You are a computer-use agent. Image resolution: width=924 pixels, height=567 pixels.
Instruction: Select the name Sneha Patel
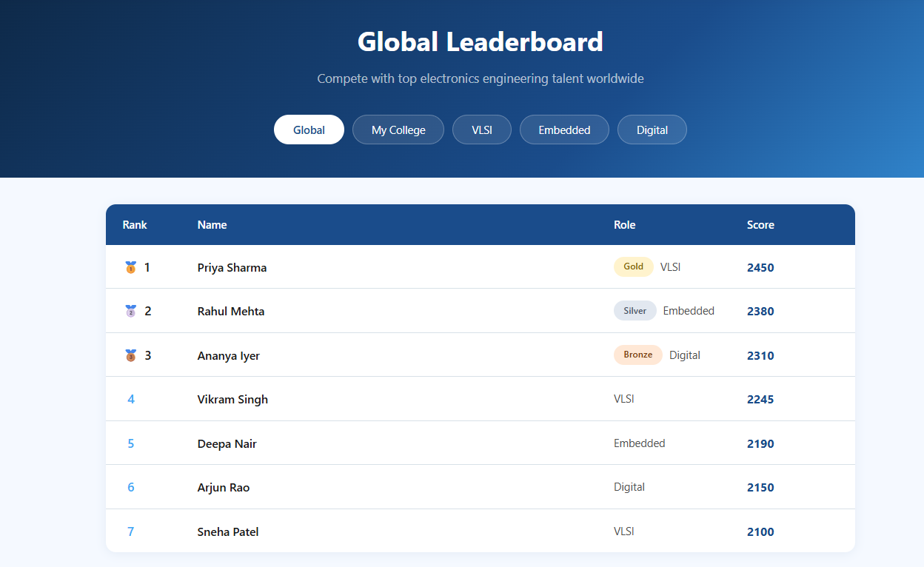tap(228, 531)
